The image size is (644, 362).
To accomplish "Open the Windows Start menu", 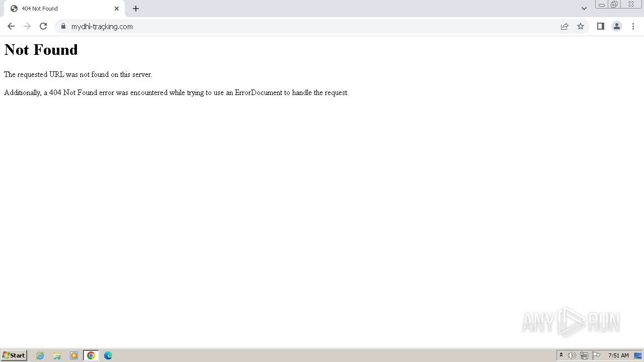I will tap(14, 355).
